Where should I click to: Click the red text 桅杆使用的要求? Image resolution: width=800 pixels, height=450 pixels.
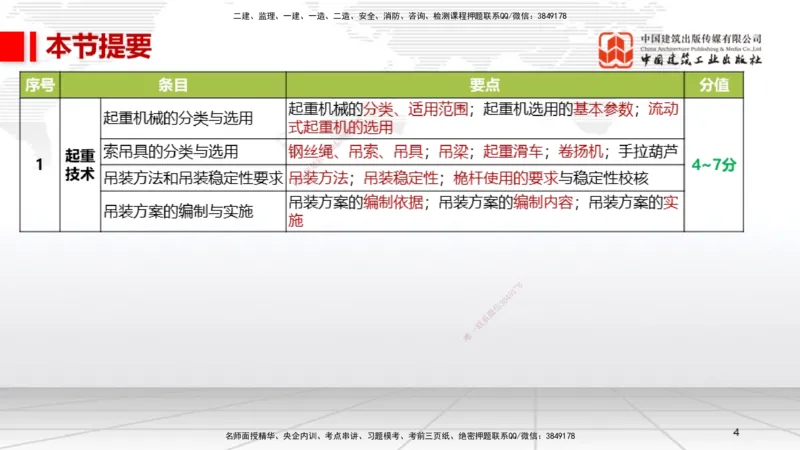click(506, 178)
